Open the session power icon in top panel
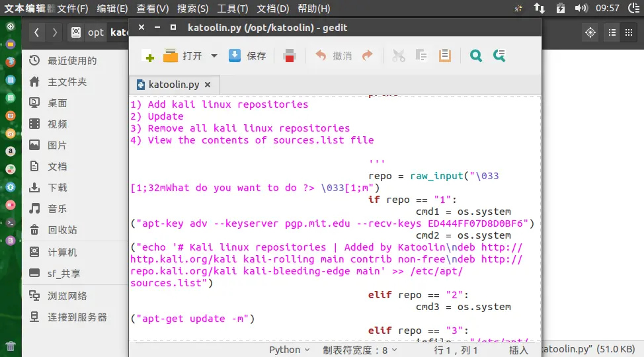The height and width of the screenshot is (357, 644). point(635,8)
